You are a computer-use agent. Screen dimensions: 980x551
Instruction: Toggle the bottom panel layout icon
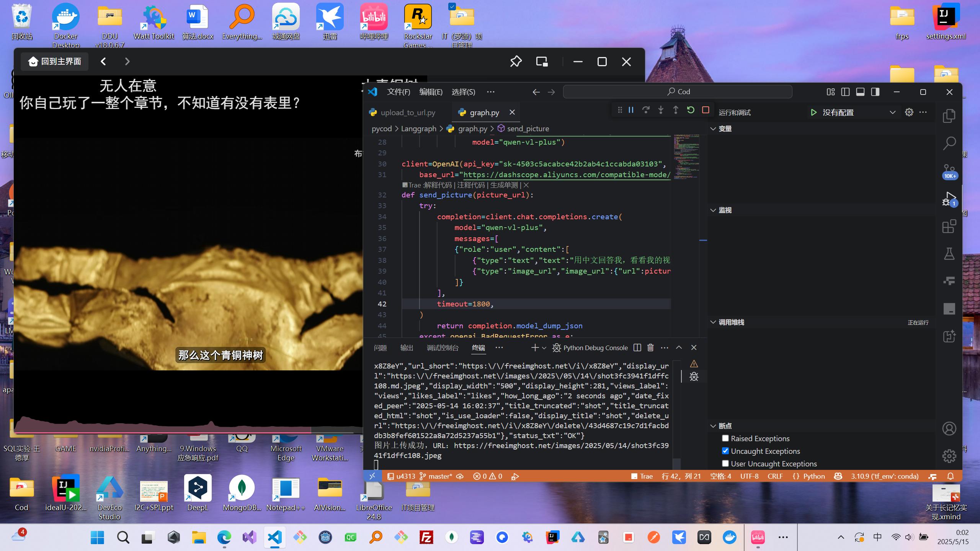pyautogui.click(x=860, y=92)
